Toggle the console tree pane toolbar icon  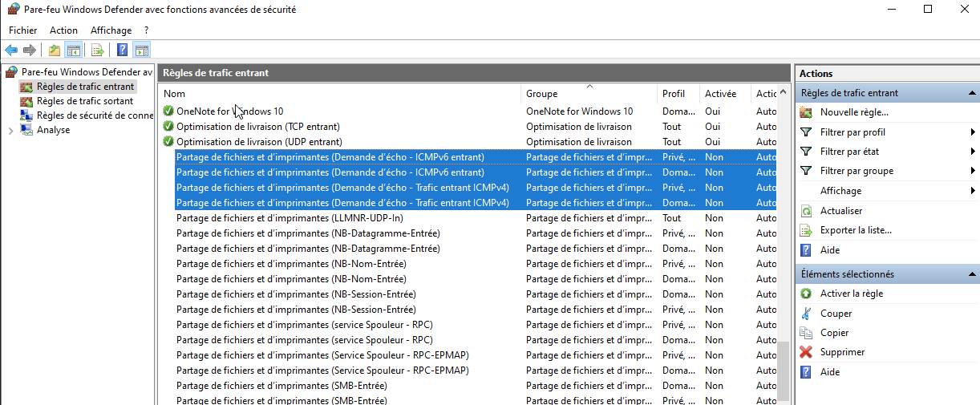[x=73, y=51]
